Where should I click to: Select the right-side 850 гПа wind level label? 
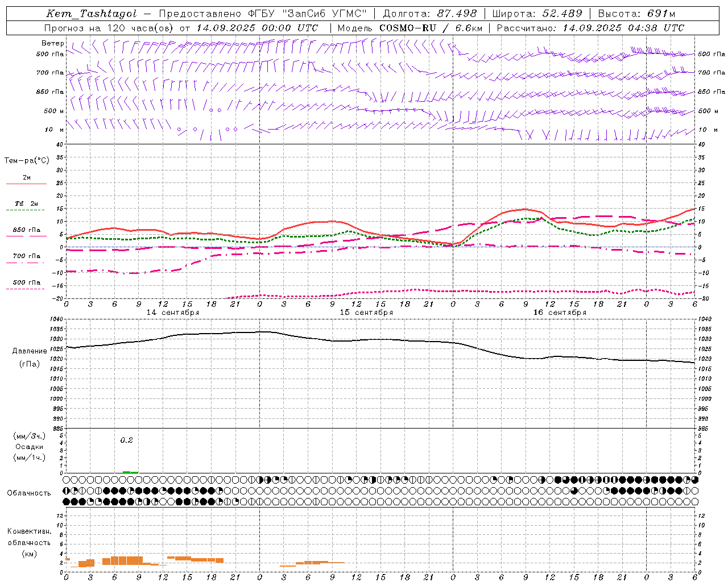[712, 92]
